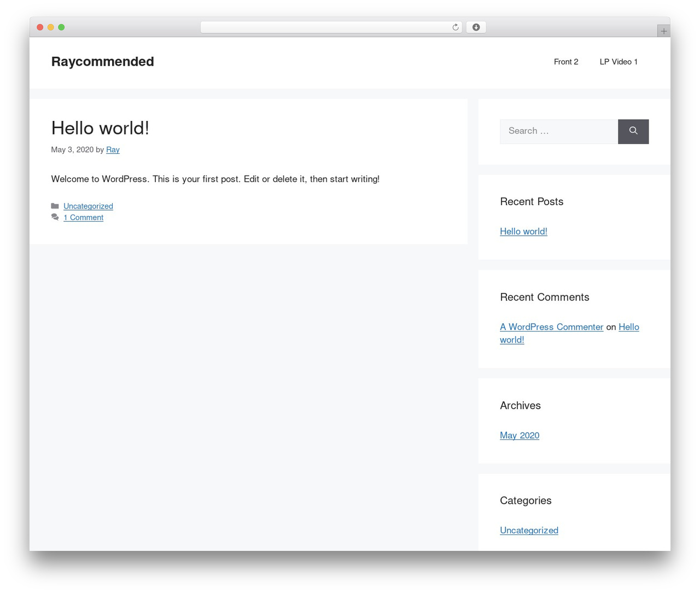Click the Recent Comments widget heading
The image size is (700, 593).
545,297
